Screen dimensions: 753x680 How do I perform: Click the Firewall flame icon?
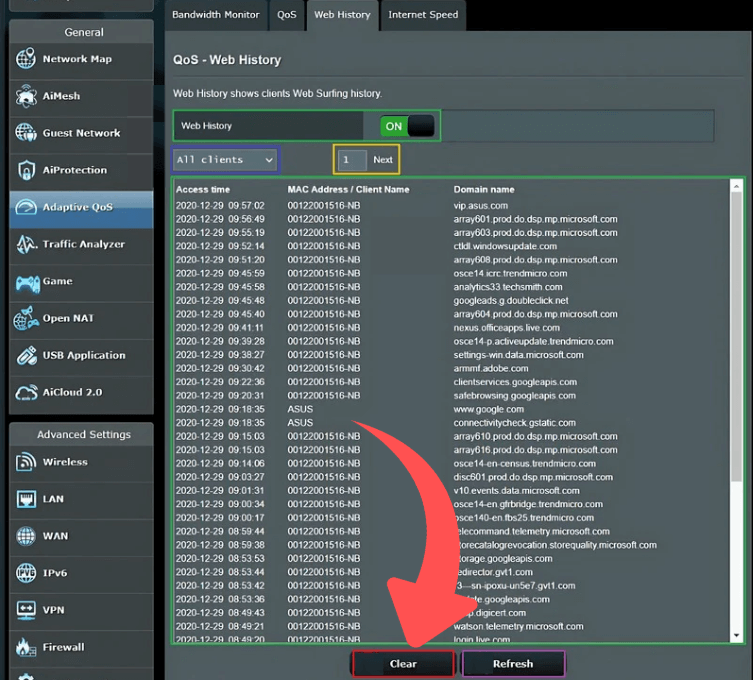coord(25,647)
